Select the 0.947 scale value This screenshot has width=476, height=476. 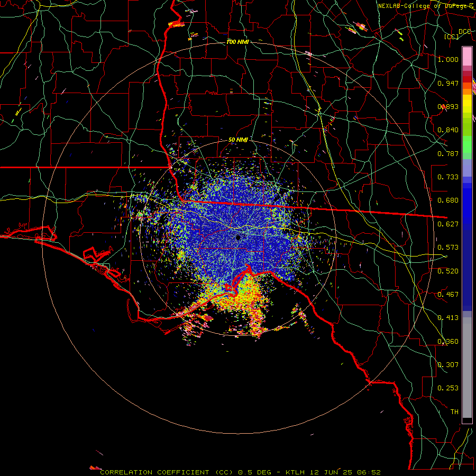(x=448, y=83)
